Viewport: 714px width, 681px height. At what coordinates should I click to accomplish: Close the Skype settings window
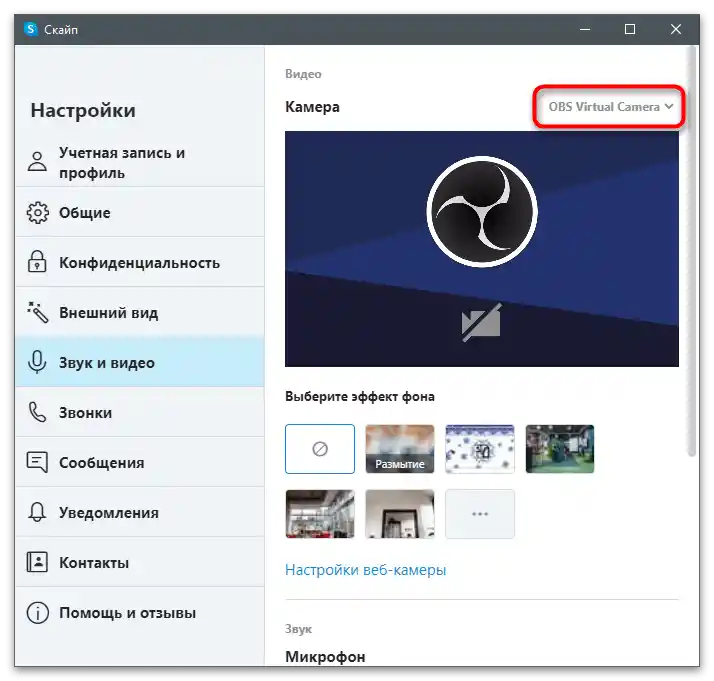(676, 29)
